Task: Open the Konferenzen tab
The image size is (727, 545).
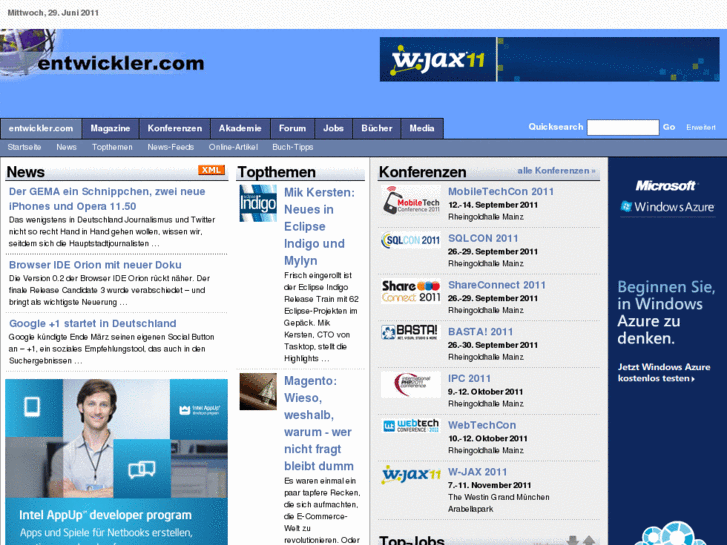Action: 175,128
